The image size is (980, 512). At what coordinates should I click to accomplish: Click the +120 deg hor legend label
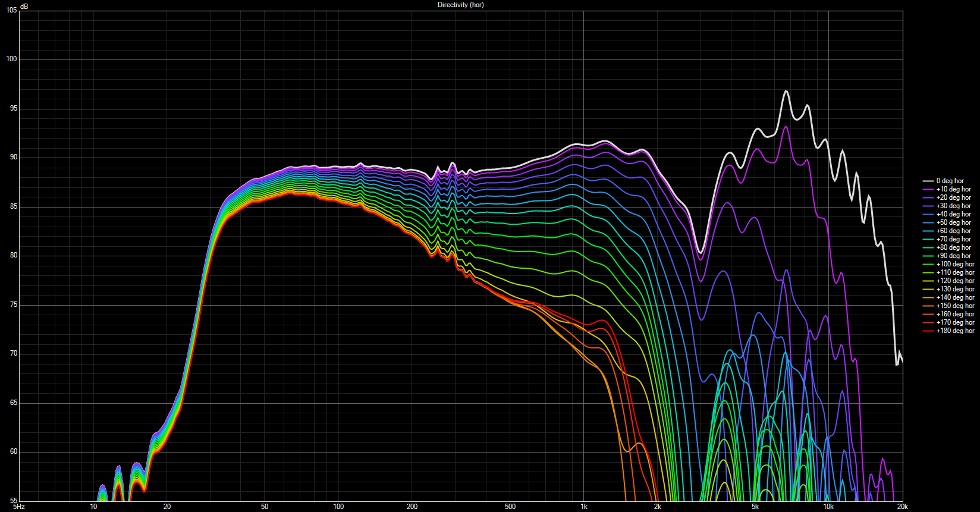coord(955,281)
